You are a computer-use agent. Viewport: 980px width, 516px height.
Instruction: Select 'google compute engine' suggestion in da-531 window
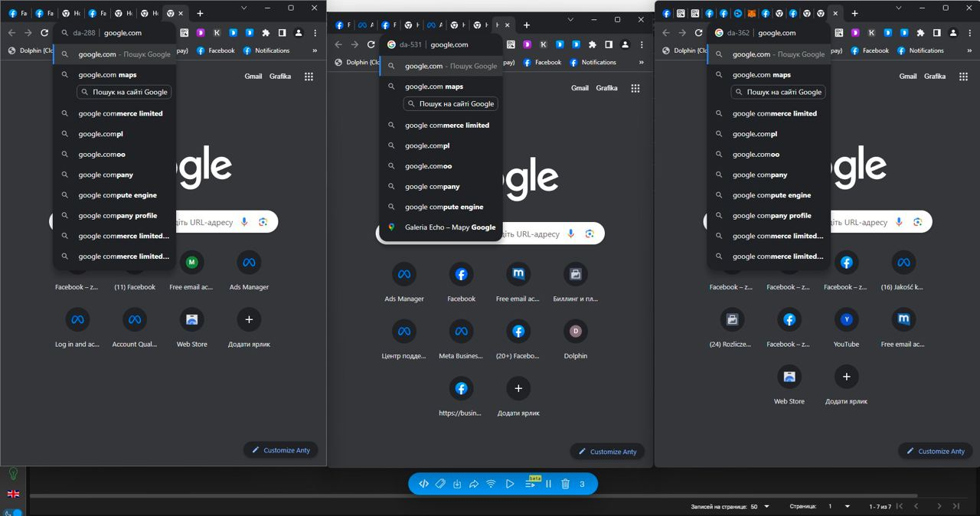click(442, 207)
